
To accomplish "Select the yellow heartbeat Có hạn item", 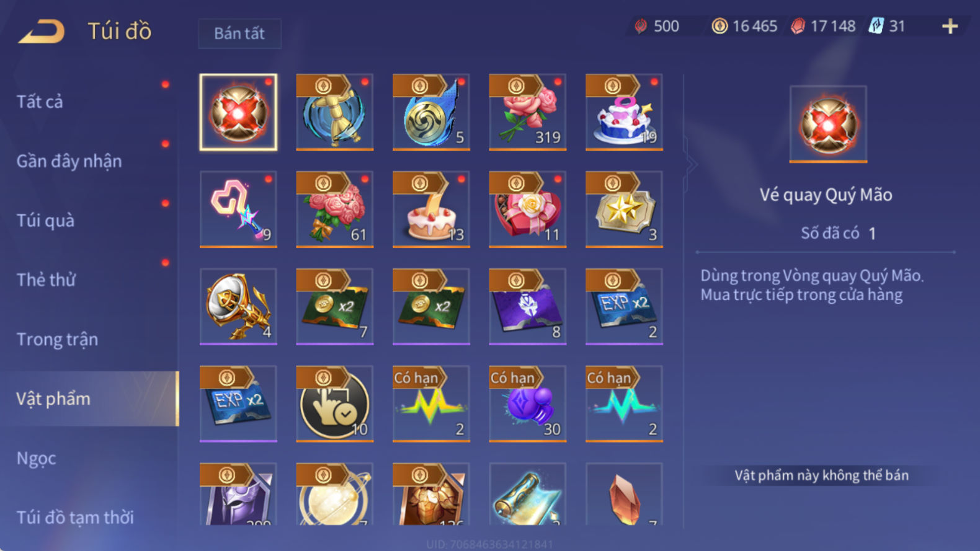I will (x=431, y=404).
